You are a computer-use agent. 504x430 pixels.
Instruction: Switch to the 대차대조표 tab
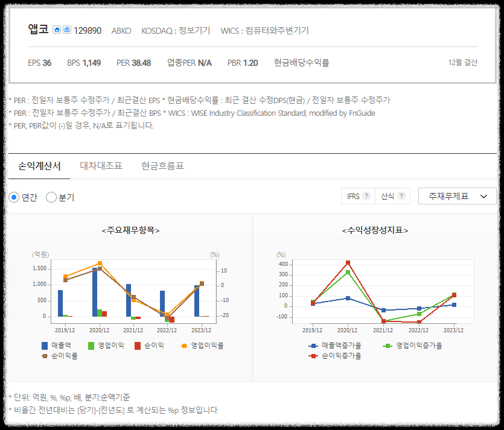click(x=101, y=166)
